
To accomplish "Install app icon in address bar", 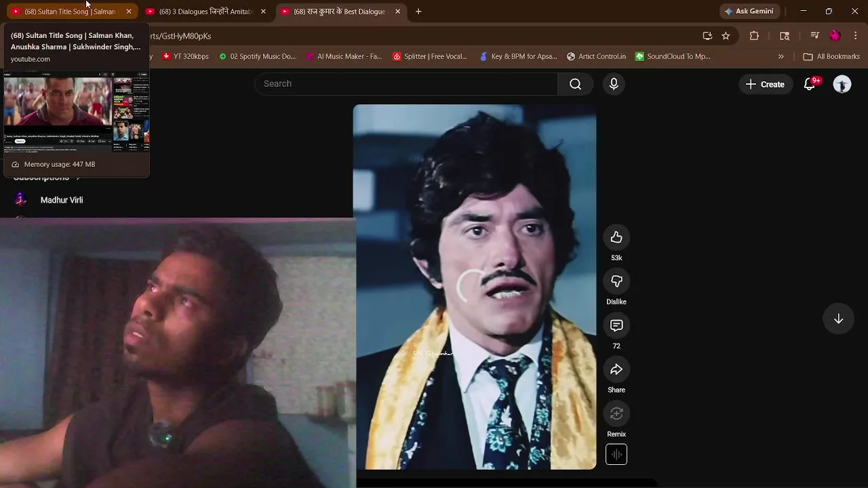I will click(x=707, y=36).
